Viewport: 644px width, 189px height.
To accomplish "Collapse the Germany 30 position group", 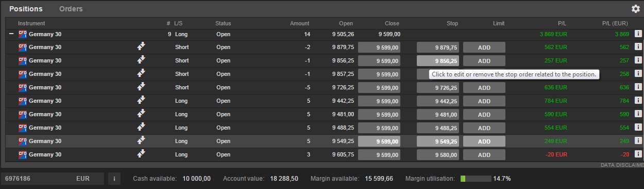I will pos(11,34).
